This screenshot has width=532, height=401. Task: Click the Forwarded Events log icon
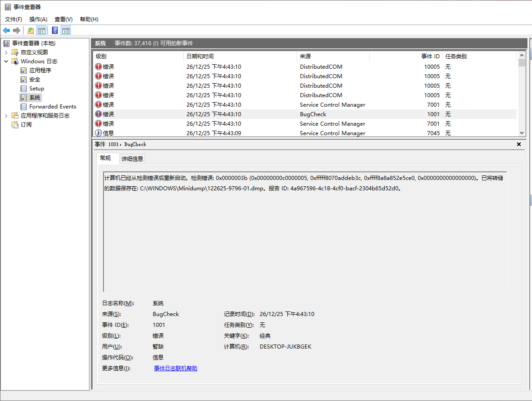23,107
